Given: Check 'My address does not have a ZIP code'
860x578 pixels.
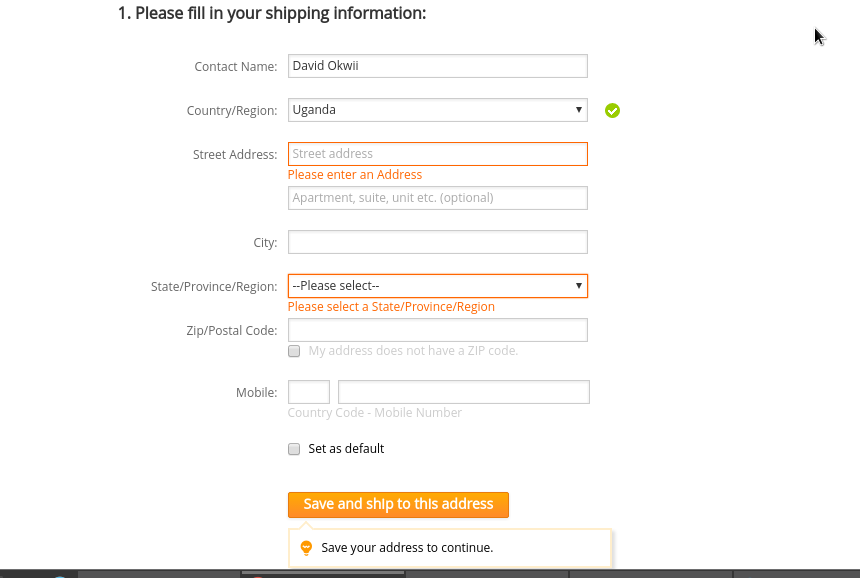Looking at the screenshot, I should point(294,351).
